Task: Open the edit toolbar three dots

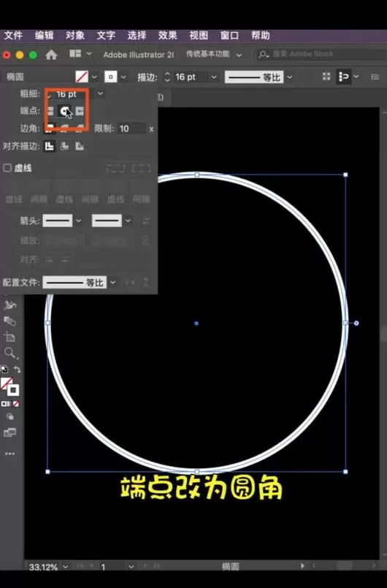Action: click(9, 454)
